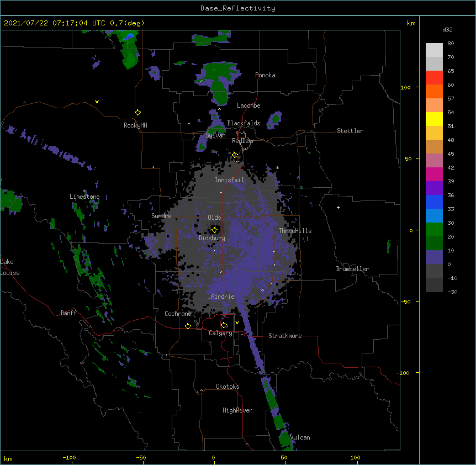Click the RedDeer city label
This screenshot has width=476, height=465.
click(243, 141)
